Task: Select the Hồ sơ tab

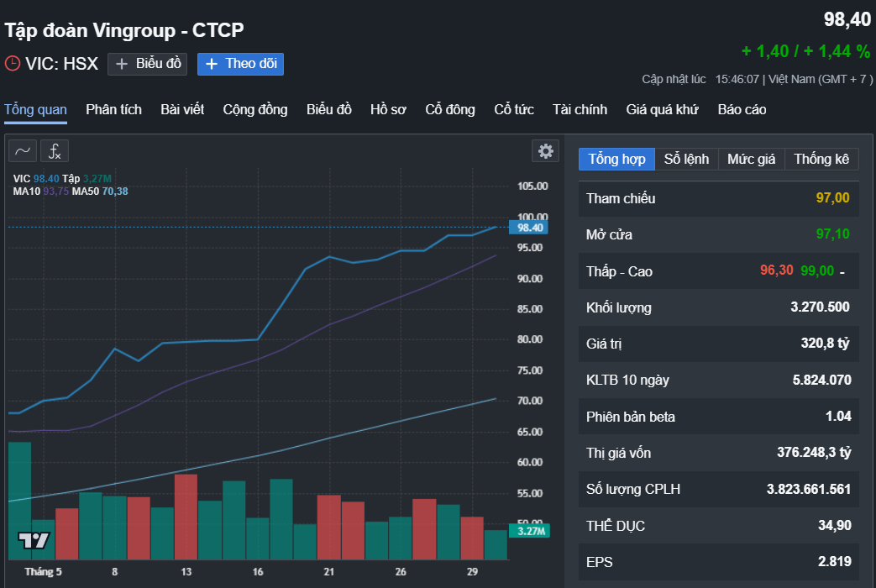Action: tap(388, 109)
